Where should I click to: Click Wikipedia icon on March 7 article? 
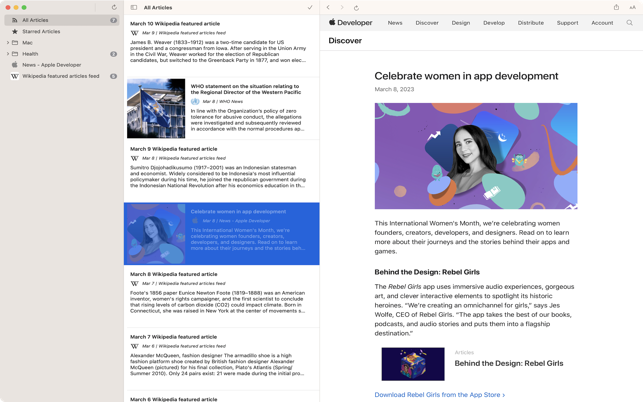tap(134, 346)
